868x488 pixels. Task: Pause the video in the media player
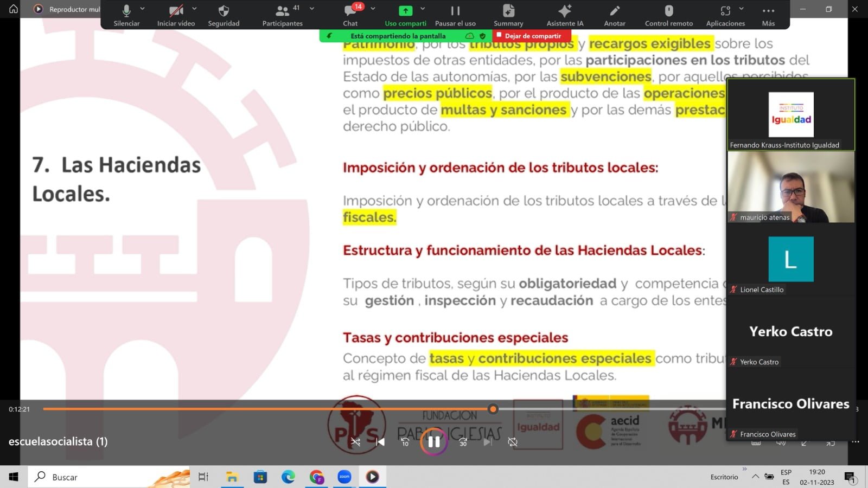[433, 442]
